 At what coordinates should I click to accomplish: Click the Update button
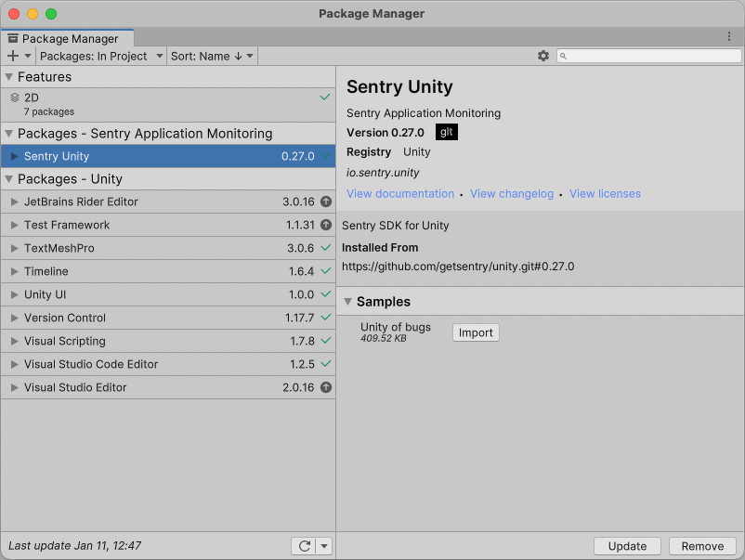coord(627,546)
